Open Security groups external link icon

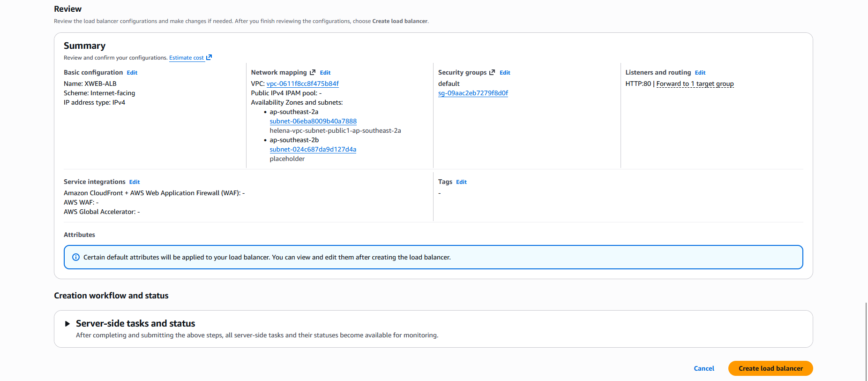coord(492,72)
